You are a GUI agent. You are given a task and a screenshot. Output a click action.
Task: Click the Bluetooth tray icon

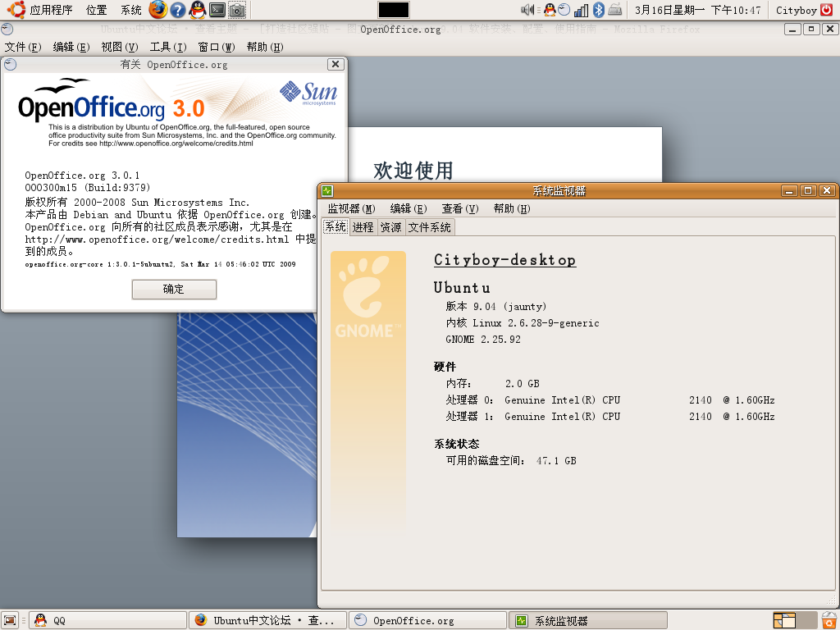[x=598, y=10]
